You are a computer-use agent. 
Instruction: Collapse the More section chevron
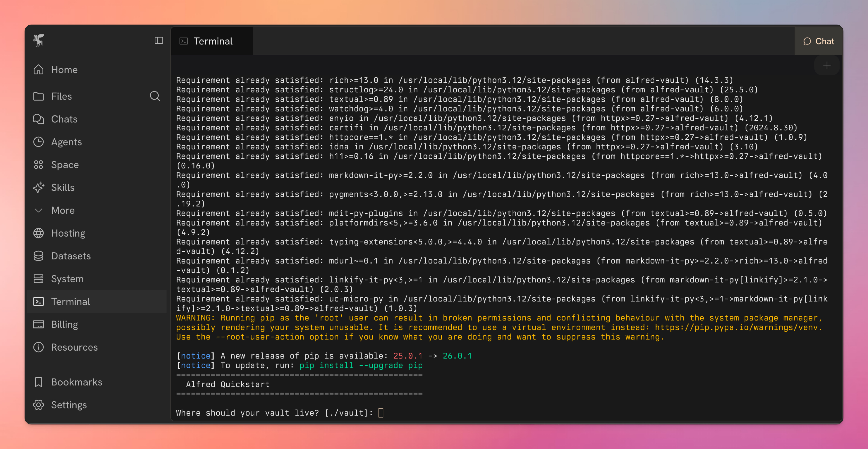[x=38, y=211]
